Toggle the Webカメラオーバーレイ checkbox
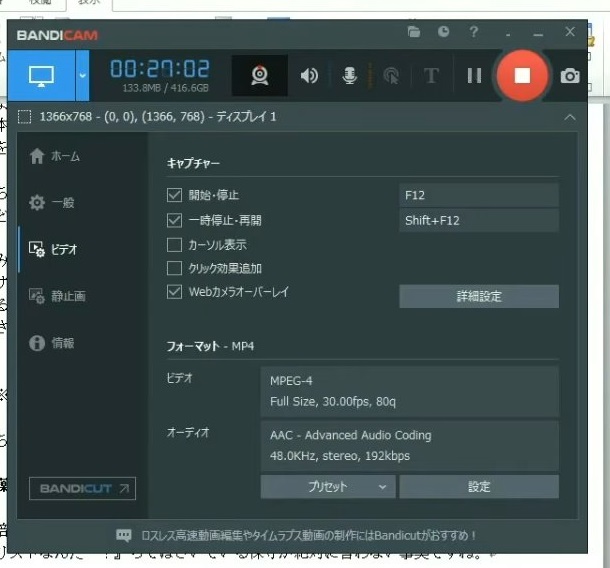 pyautogui.click(x=174, y=292)
